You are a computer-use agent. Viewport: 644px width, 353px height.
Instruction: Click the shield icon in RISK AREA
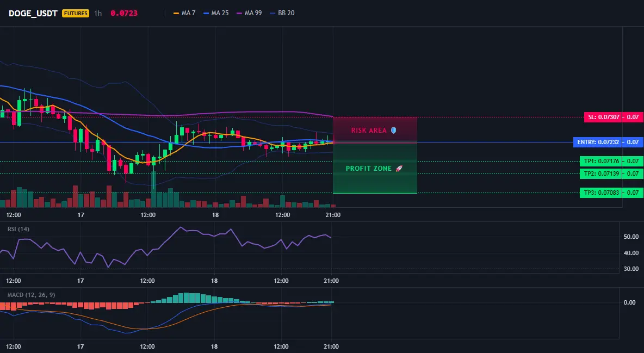[x=393, y=131]
